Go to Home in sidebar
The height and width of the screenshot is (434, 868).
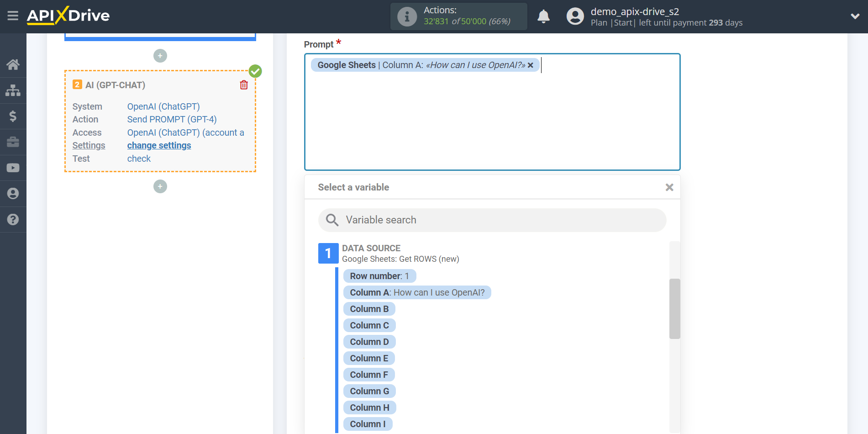pos(13,64)
